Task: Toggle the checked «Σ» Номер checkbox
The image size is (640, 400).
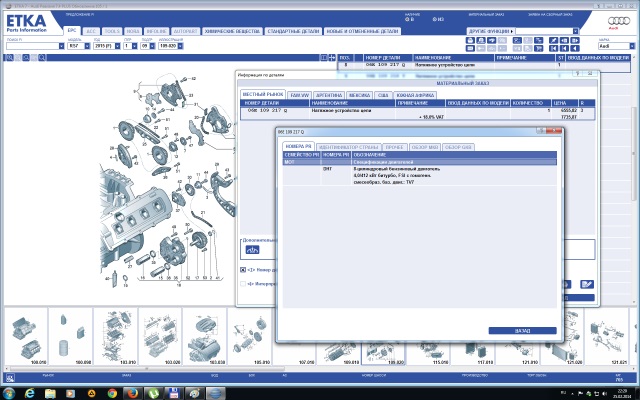Action: pyautogui.click(x=243, y=270)
